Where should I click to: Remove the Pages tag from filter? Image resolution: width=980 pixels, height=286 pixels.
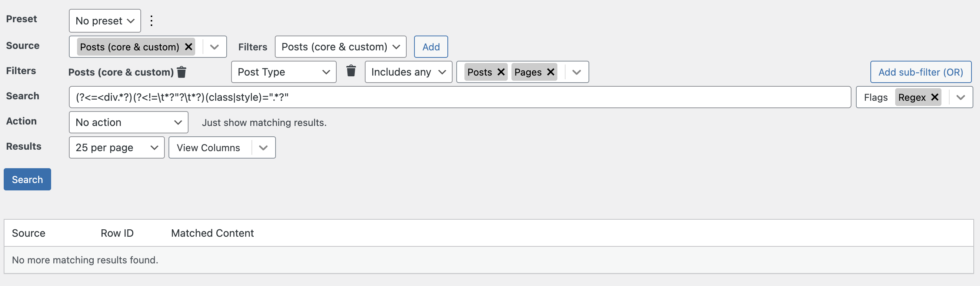click(550, 72)
